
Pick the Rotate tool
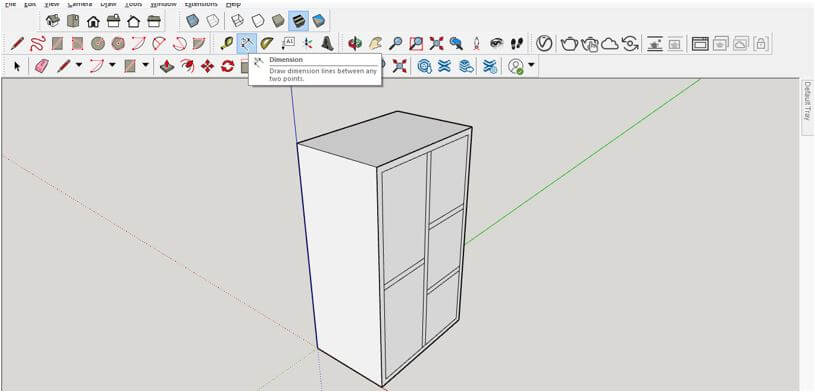click(x=228, y=66)
